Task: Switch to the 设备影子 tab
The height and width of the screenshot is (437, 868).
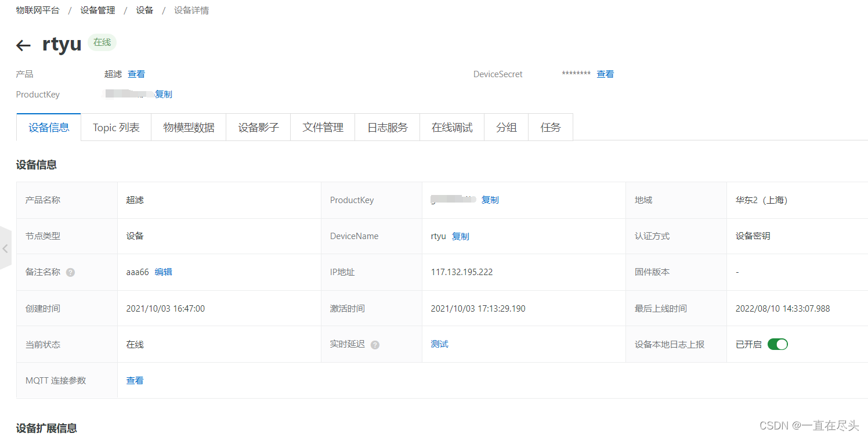Action: [x=258, y=127]
